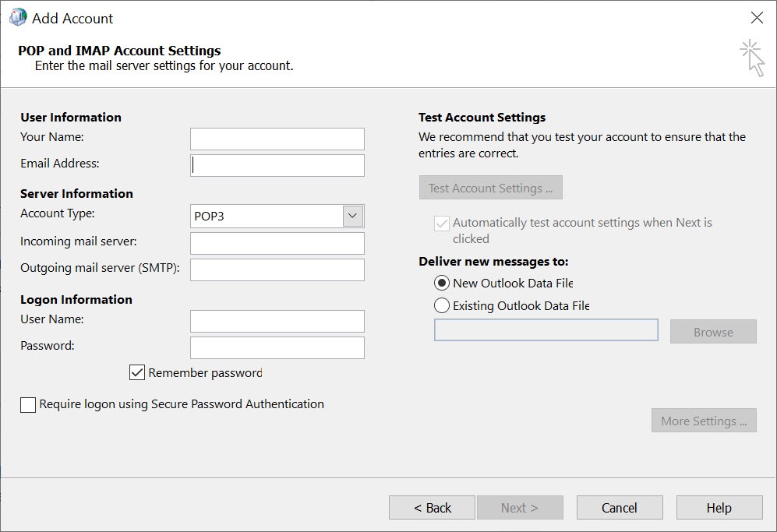This screenshot has height=532, width=777.
Task: Focus the Email Address text box
Action: (277, 165)
